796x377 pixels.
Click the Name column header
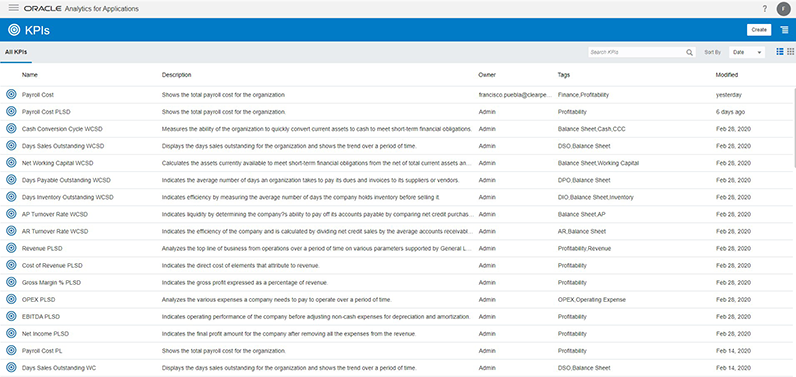(30, 75)
